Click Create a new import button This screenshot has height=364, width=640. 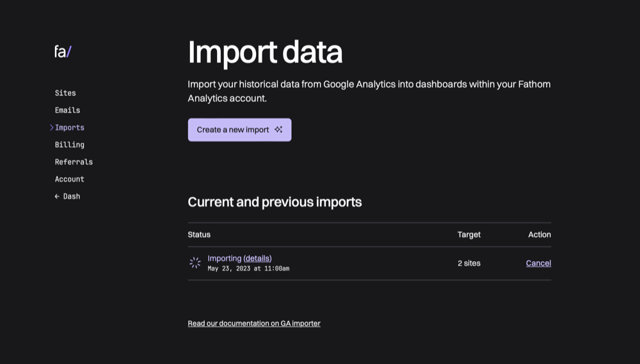pos(239,130)
